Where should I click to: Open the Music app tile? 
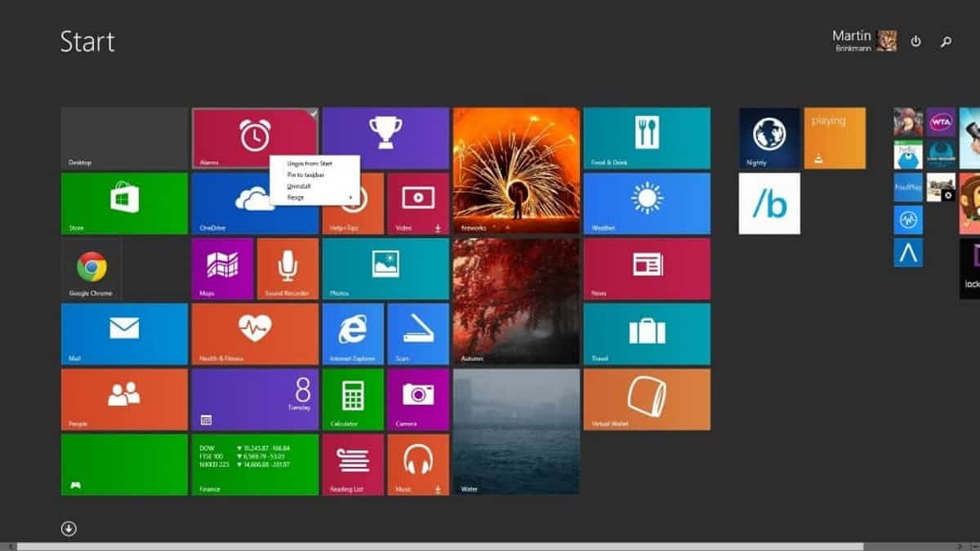coord(418,465)
